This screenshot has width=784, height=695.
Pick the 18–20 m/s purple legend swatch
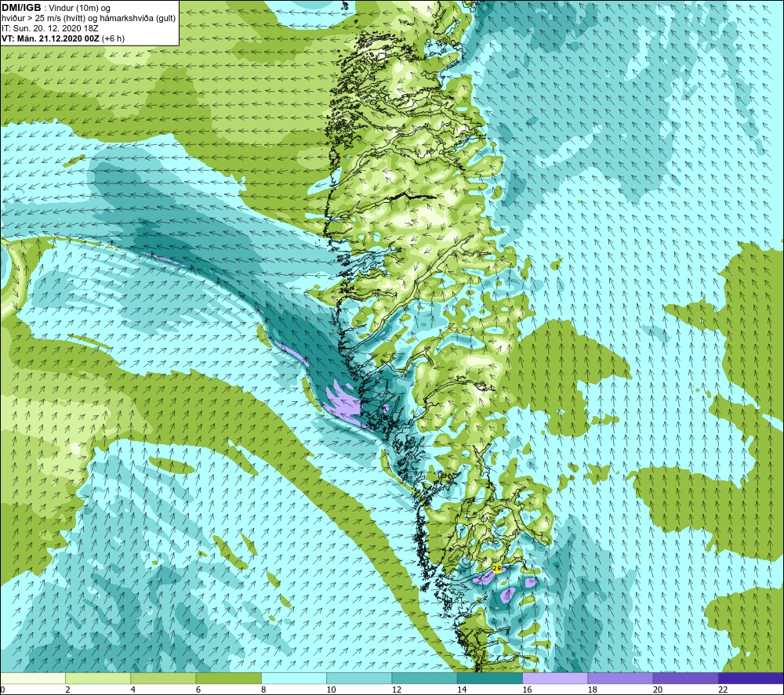tap(620, 679)
